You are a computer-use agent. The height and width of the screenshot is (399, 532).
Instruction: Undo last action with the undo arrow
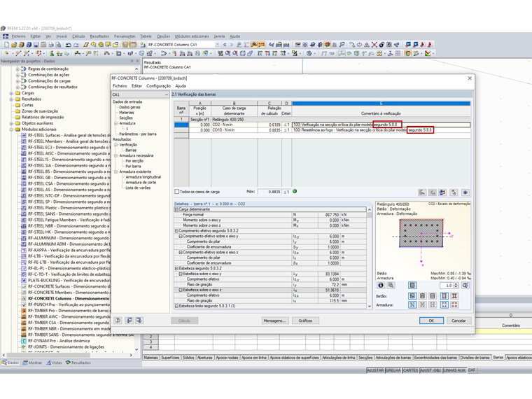68,44
